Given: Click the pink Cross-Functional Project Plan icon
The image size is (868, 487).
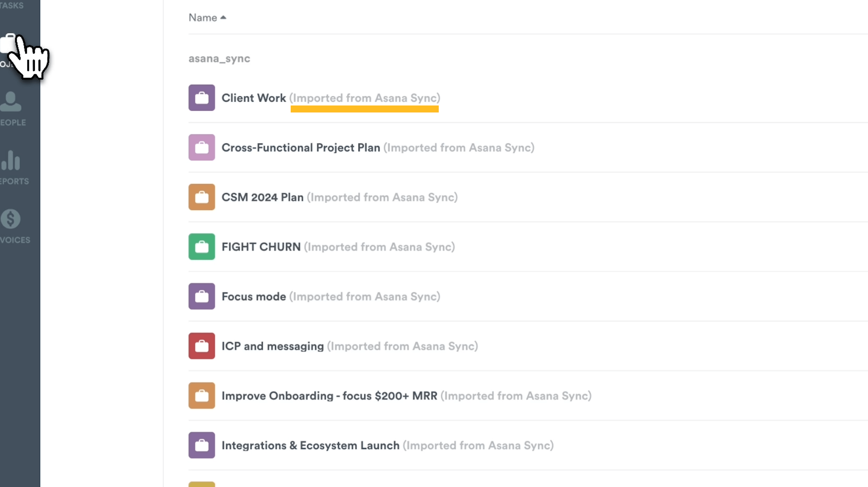Looking at the screenshot, I should [x=201, y=148].
